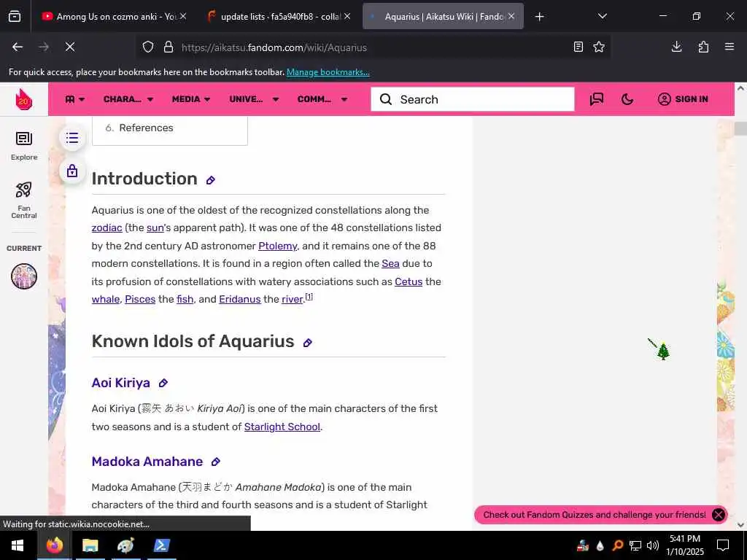Open Madoka Amahane heading link
747x560 pixels.
(x=147, y=462)
